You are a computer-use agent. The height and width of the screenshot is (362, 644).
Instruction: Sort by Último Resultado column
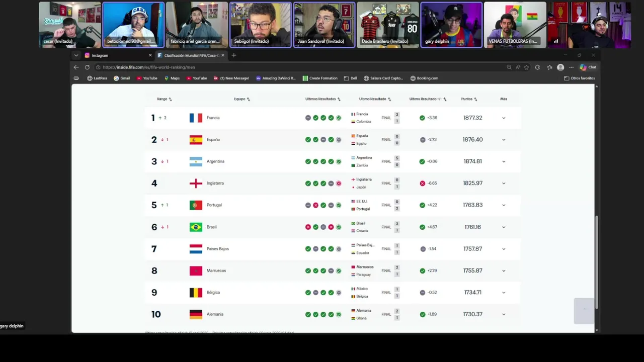[x=375, y=99]
